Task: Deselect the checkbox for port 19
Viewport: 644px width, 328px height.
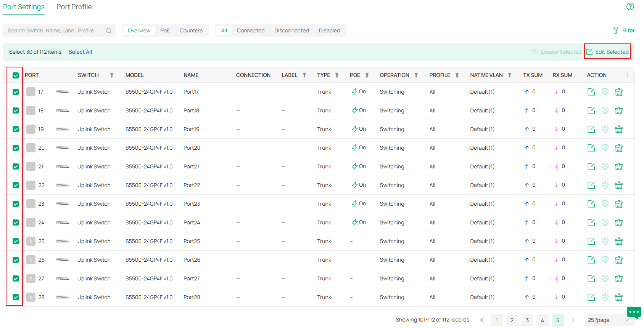Action: tap(16, 129)
